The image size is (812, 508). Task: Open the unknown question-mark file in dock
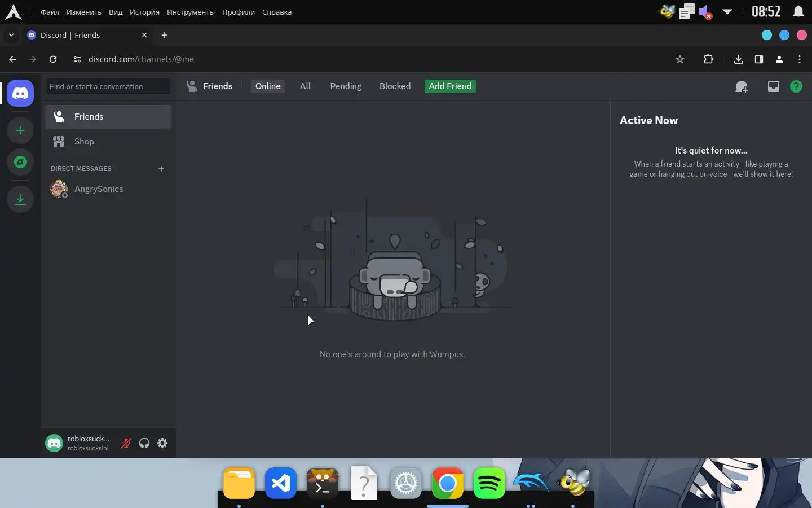[x=364, y=483]
